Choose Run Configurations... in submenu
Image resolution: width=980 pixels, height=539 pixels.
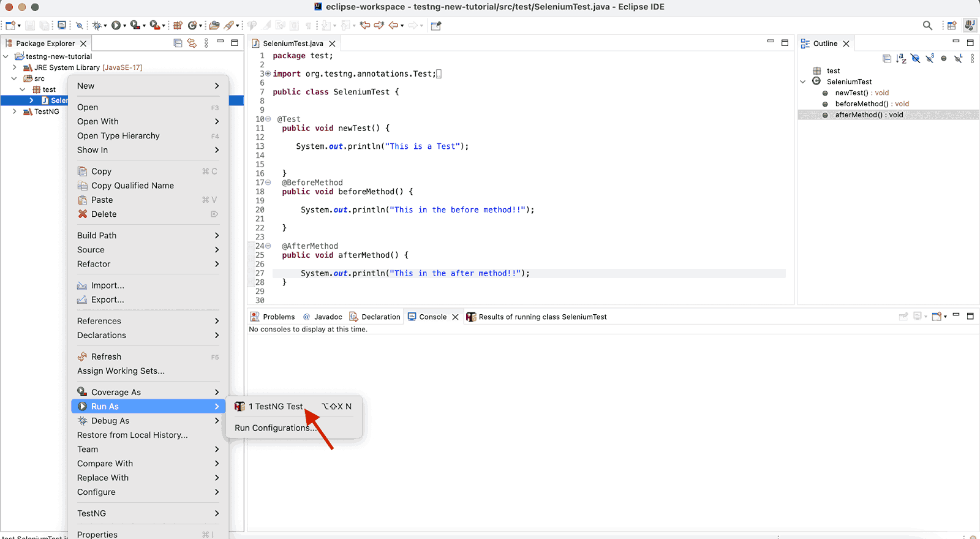point(293,428)
